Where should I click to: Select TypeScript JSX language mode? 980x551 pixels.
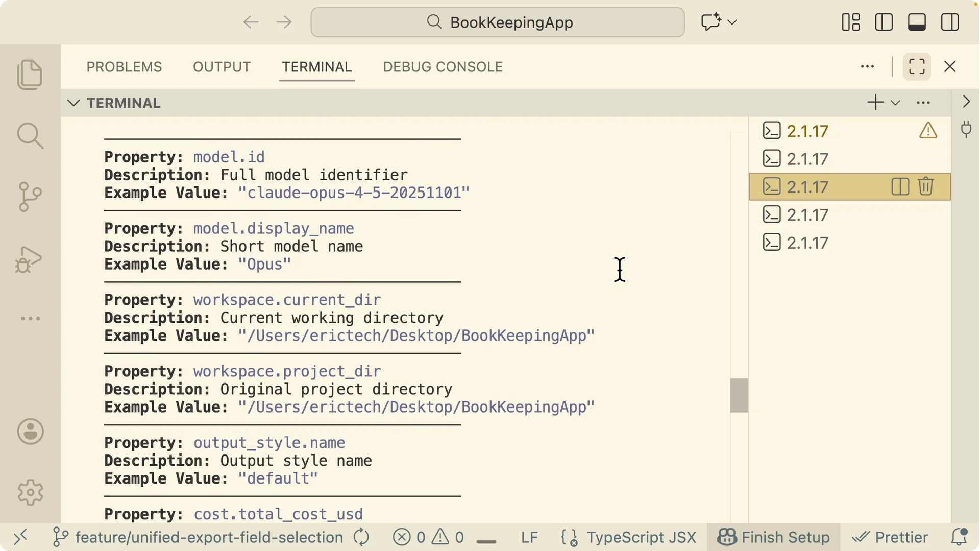point(641,537)
